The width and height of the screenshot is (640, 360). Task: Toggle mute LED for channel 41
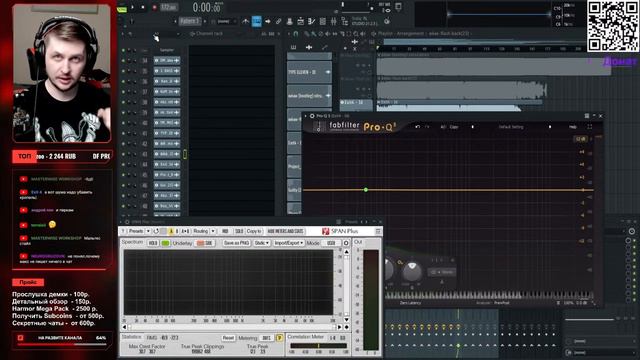click(x=123, y=133)
